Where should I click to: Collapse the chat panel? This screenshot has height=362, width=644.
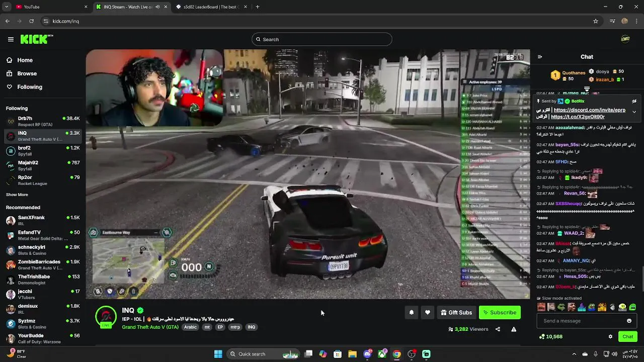click(540, 57)
